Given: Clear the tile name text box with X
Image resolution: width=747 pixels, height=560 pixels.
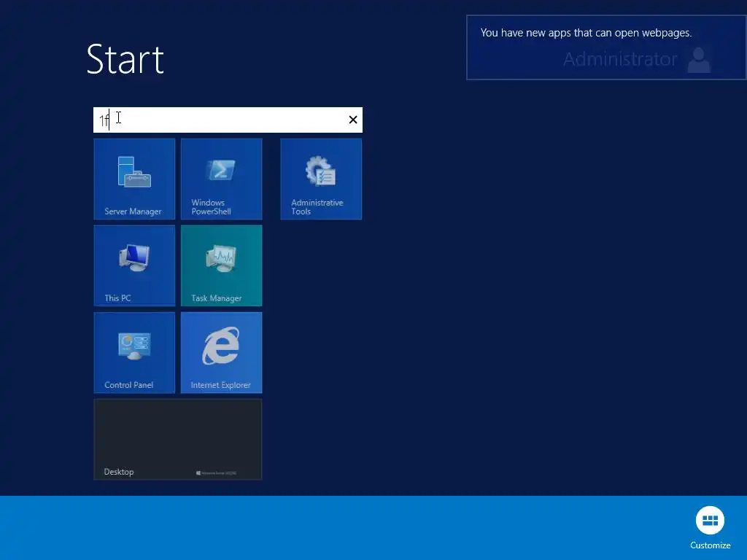Looking at the screenshot, I should coord(353,120).
